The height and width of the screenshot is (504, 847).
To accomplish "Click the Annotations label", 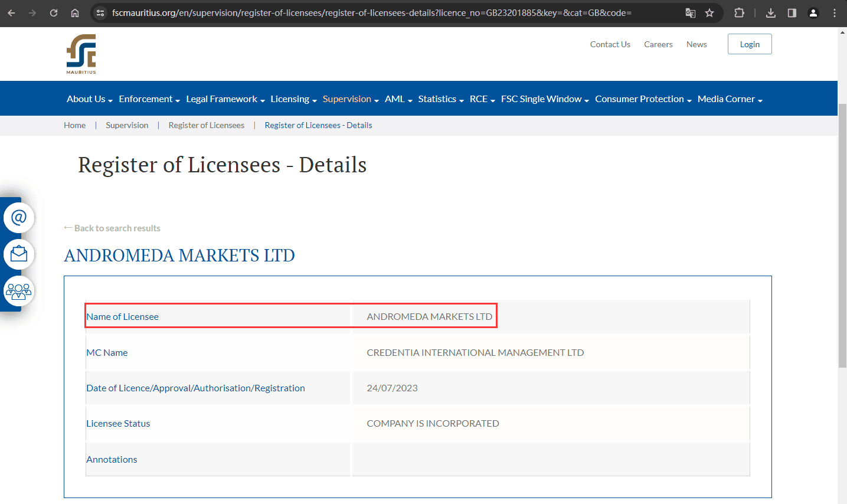I will pos(112,460).
